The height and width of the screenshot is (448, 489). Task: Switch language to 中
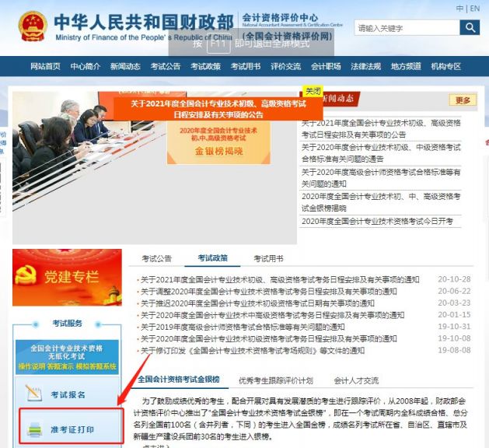click(459, 9)
